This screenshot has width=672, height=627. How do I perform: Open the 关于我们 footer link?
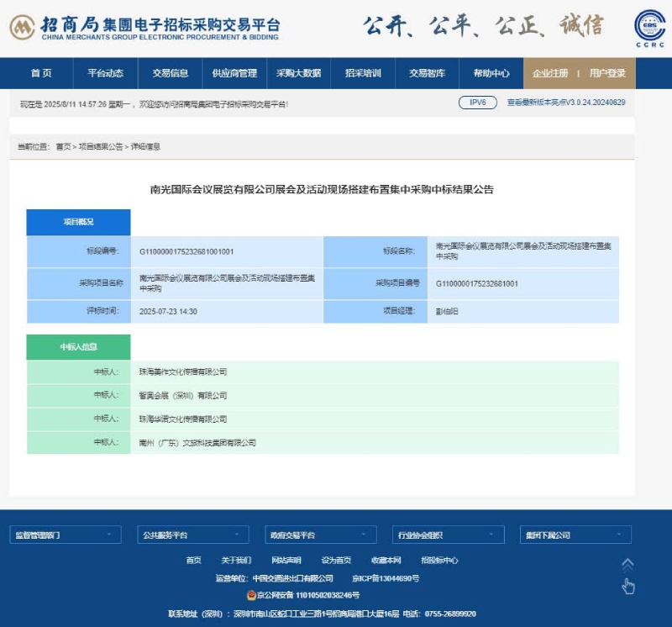pyautogui.click(x=236, y=560)
